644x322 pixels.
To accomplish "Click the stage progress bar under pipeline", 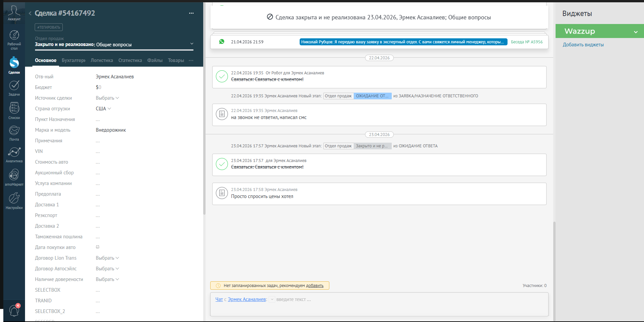I will pyautogui.click(x=114, y=50).
